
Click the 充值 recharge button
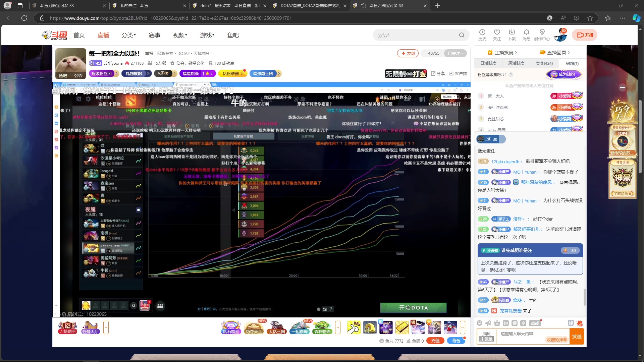pyautogui.click(x=435, y=341)
